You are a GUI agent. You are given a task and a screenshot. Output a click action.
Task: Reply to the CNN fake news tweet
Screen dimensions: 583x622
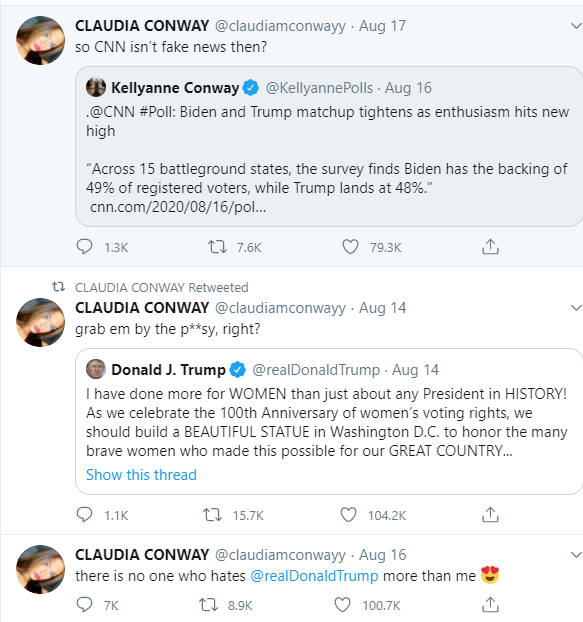84,247
